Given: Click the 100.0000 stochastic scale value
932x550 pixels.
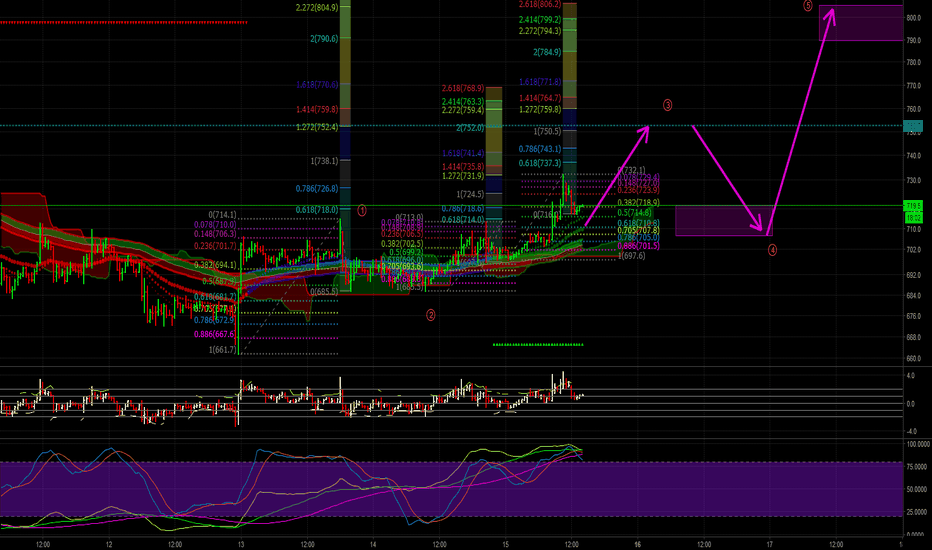Looking at the screenshot, I should (x=917, y=444).
